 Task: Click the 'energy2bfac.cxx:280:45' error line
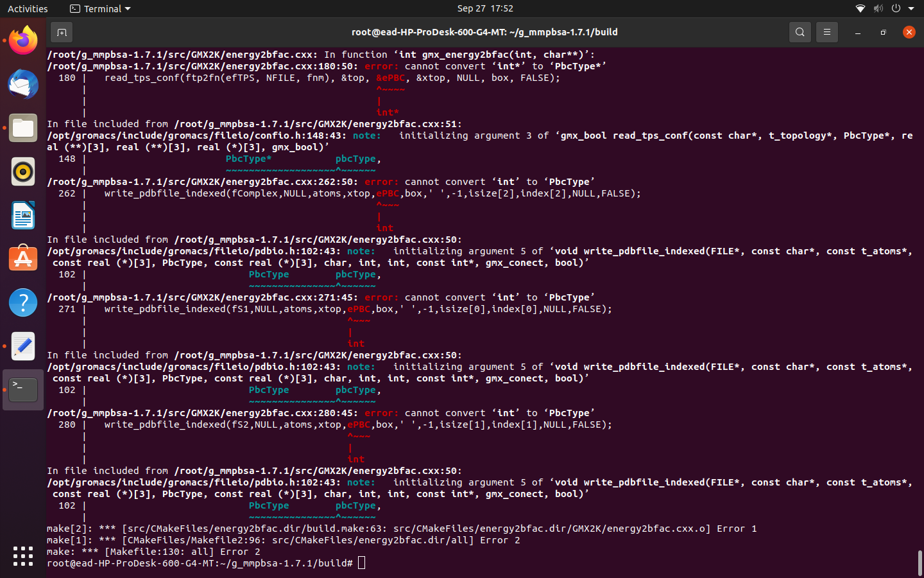[321, 413]
